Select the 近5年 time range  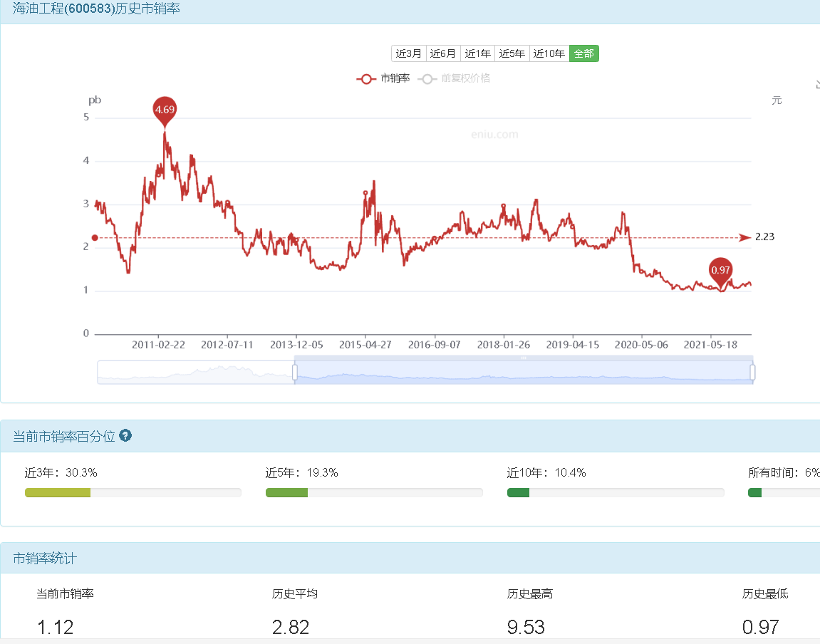(x=512, y=53)
